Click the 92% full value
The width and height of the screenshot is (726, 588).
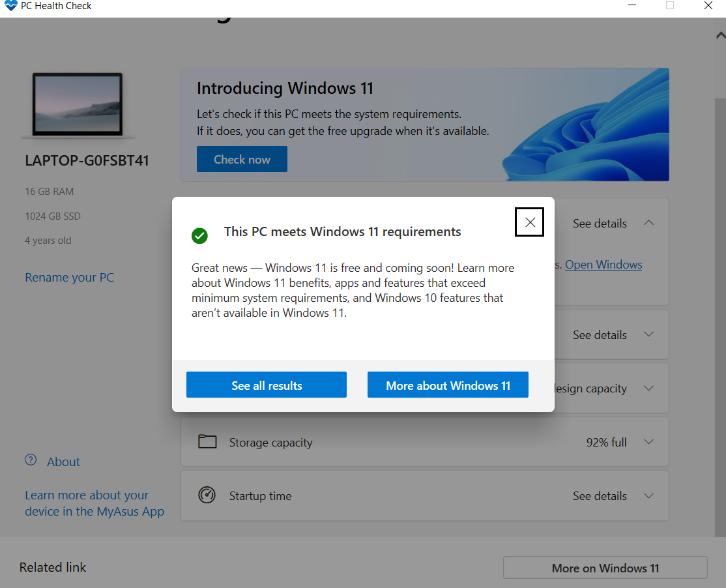(606, 442)
